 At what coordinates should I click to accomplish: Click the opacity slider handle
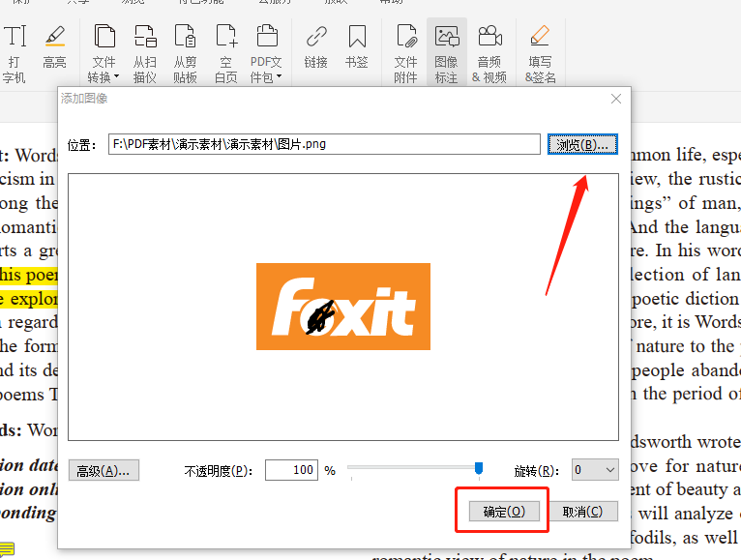coord(479,468)
